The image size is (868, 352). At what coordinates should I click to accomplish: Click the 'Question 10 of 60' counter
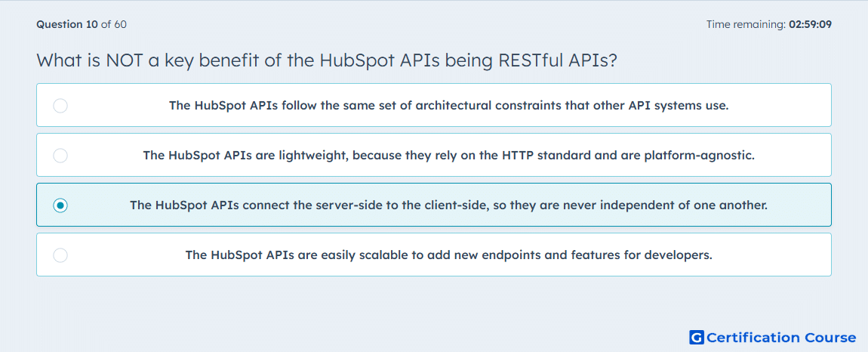tap(82, 24)
